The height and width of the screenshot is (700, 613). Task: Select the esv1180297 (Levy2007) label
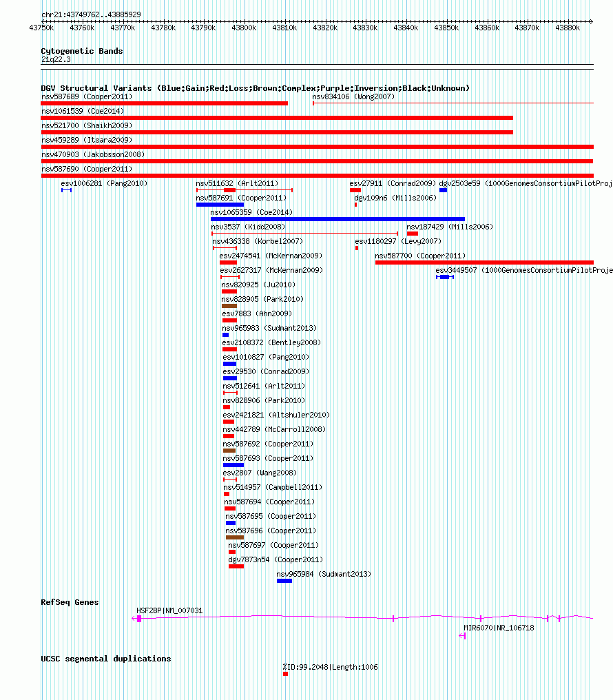point(398,242)
